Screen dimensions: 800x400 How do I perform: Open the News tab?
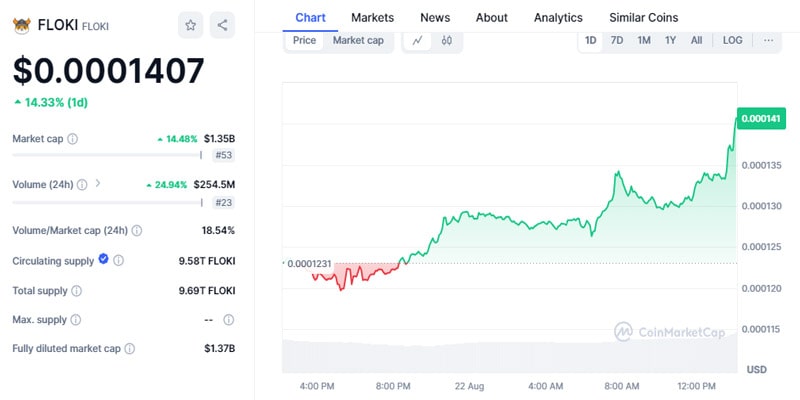[435, 18]
